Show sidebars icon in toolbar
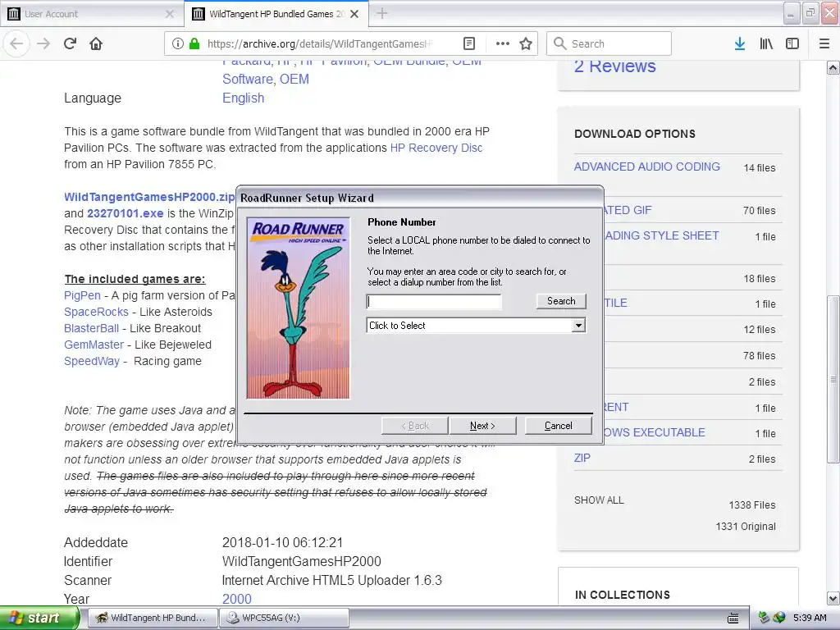Screen dimensions: 840x630 coord(792,43)
